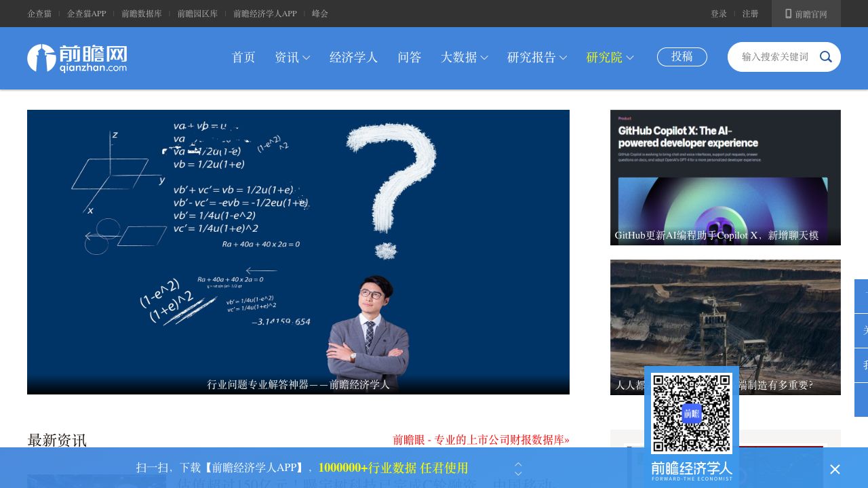Click the 注册 register link
This screenshot has width=868, height=488.
[750, 14]
